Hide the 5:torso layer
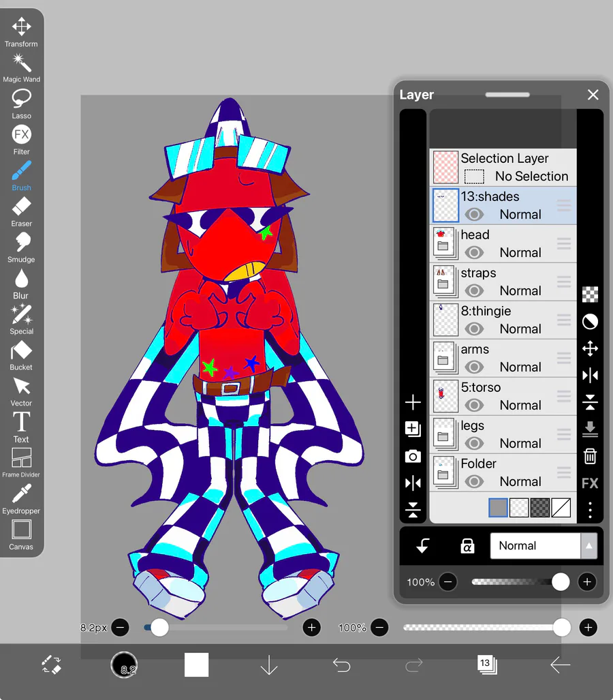Viewport: 613px width, 700px height. (x=474, y=406)
